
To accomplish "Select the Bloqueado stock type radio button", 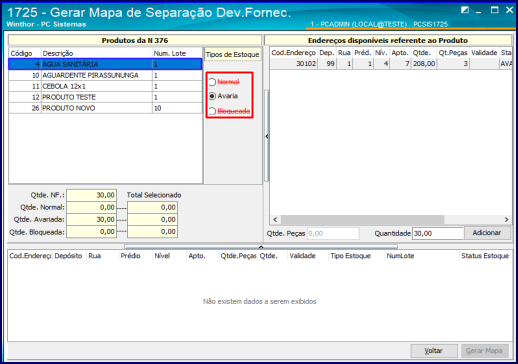I will pos(212,111).
